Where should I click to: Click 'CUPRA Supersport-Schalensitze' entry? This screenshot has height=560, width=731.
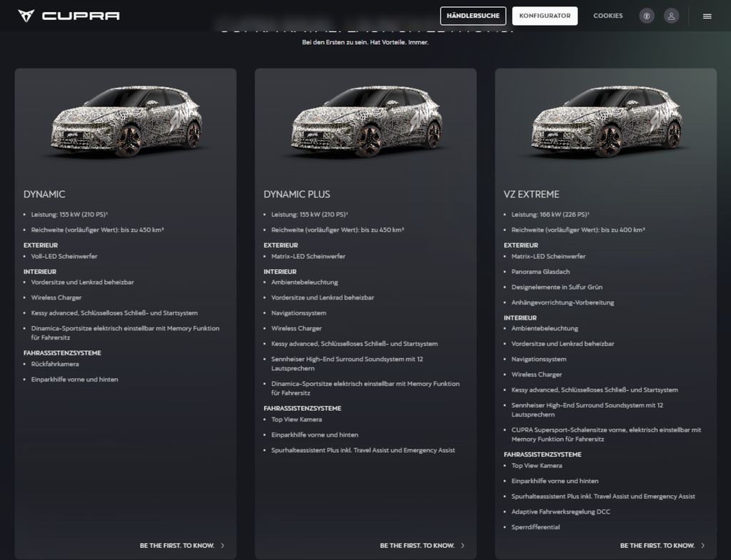606,434
